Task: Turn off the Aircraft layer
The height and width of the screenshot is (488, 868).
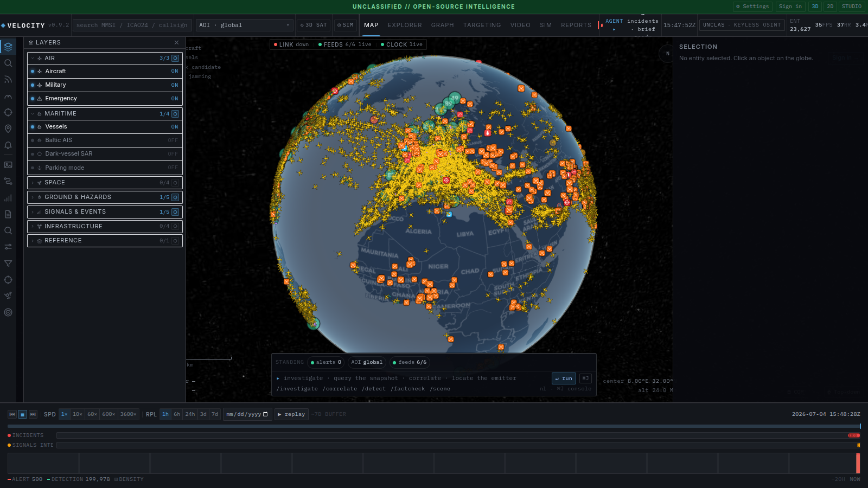Action: (105, 71)
